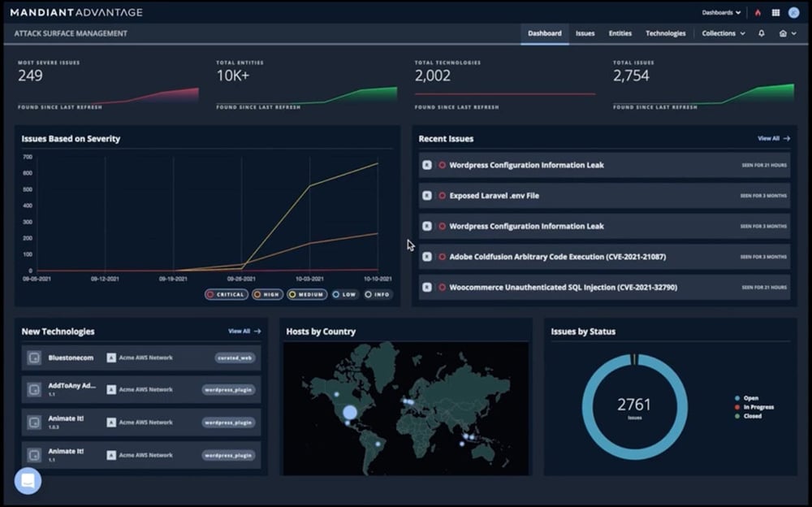Click the user profile avatar
The height and width of the screenshot is (507, 812).
click(793, 13)
